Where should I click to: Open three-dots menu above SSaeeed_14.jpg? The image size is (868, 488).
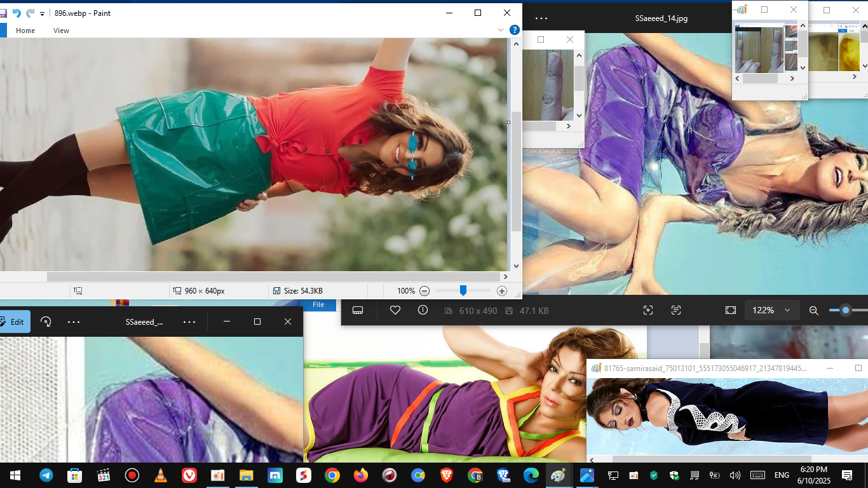click(x=541, y=18)
